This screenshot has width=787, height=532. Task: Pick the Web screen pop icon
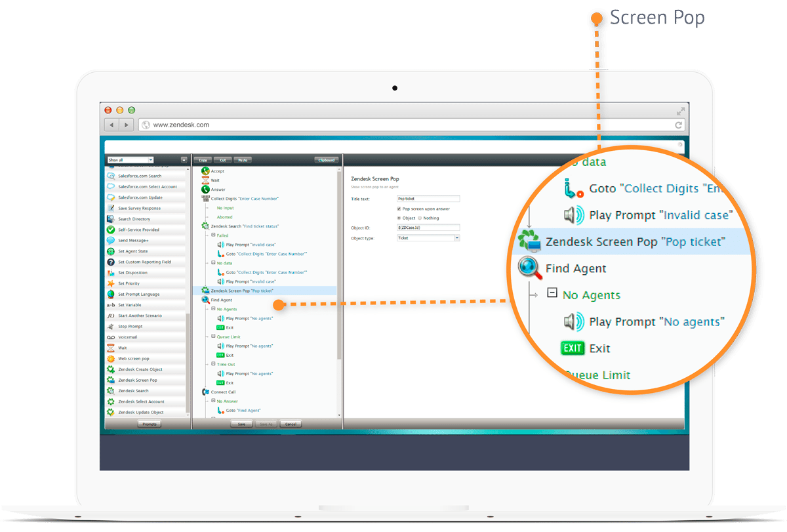[x=111, y=359]
